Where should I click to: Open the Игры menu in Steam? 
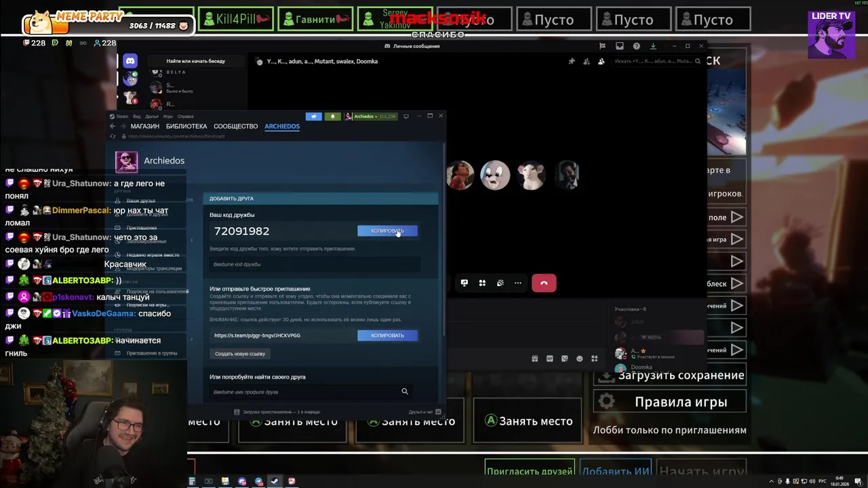pos(168,117)
